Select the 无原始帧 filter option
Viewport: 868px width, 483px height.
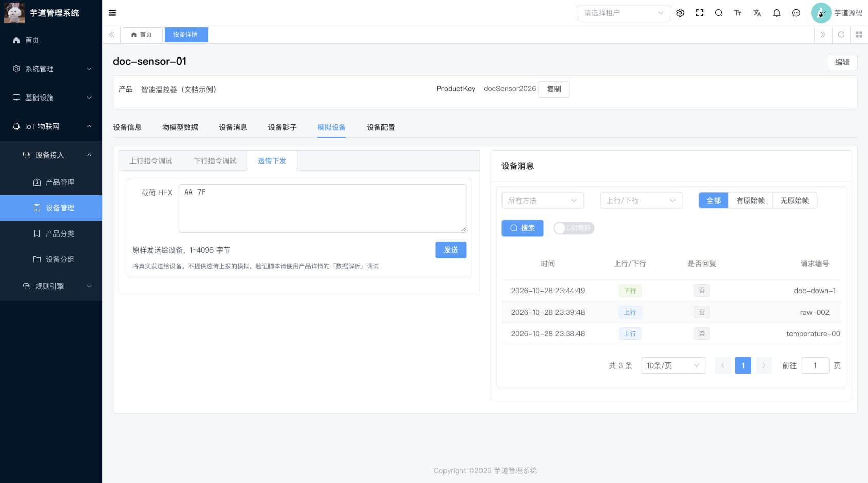795,201
